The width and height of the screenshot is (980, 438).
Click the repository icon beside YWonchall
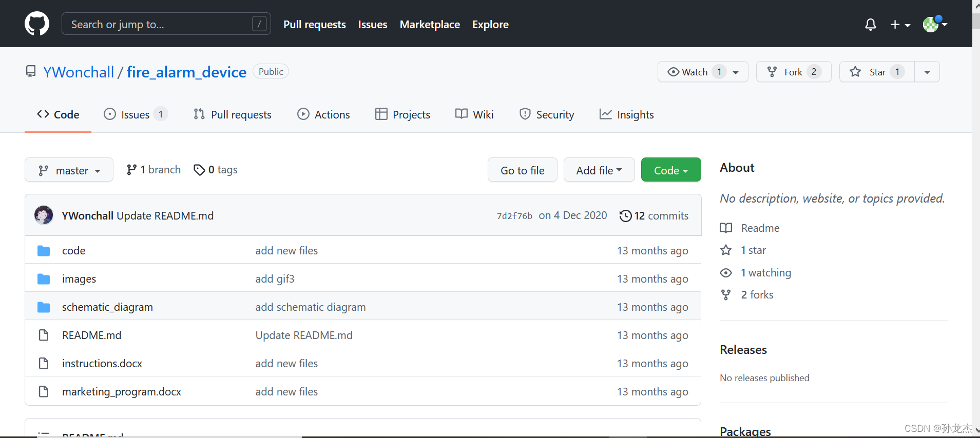click(x=31, y=71)
